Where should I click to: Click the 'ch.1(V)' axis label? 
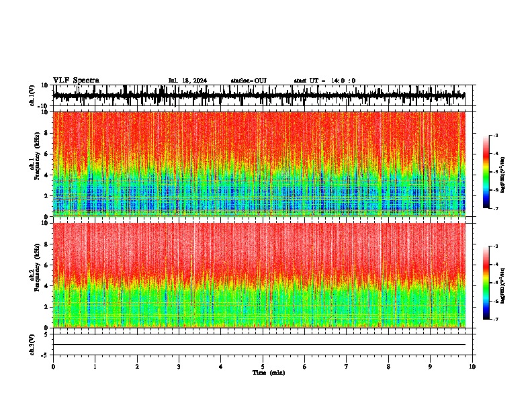tap(32, 95)
